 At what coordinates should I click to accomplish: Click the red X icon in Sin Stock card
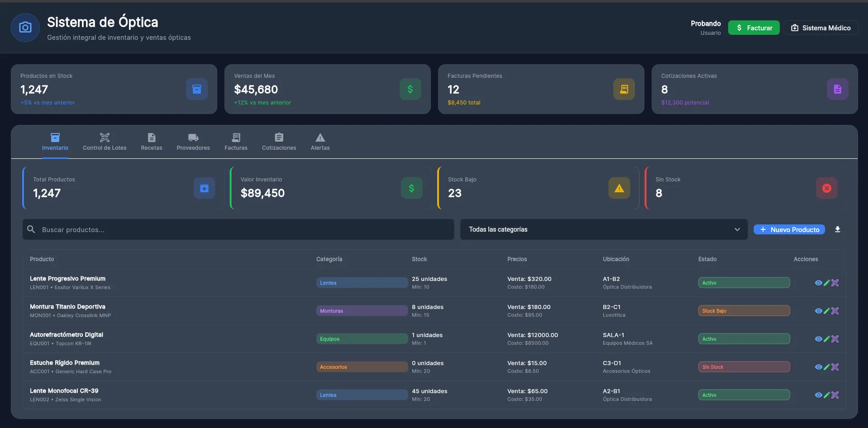pyautogui.click(x=827, y=188)
